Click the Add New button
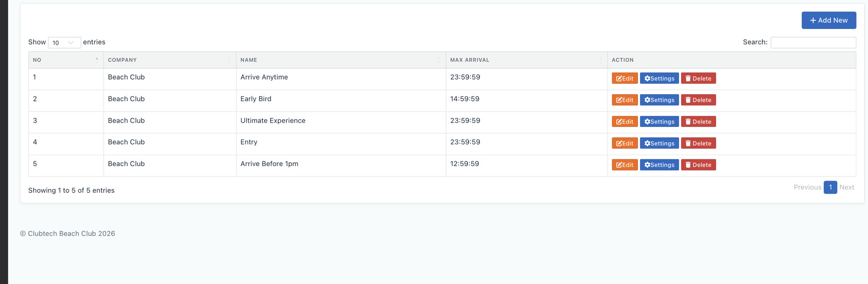 click(x=828, y=20)
